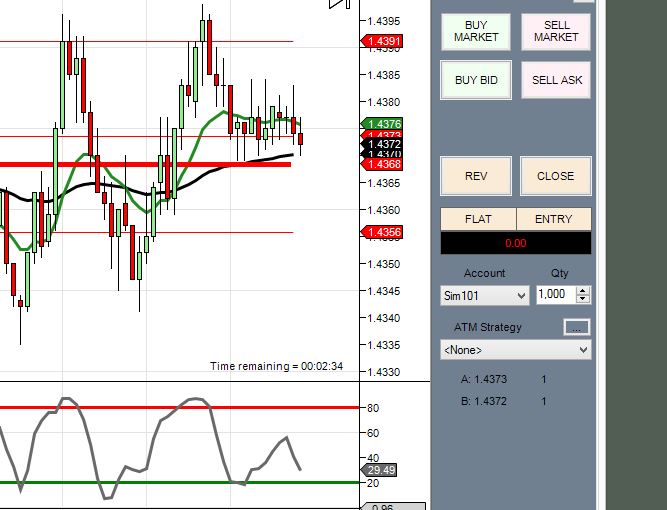Place a SELL ASK order
Screen dimensions: 667x510
coord(556,80)
